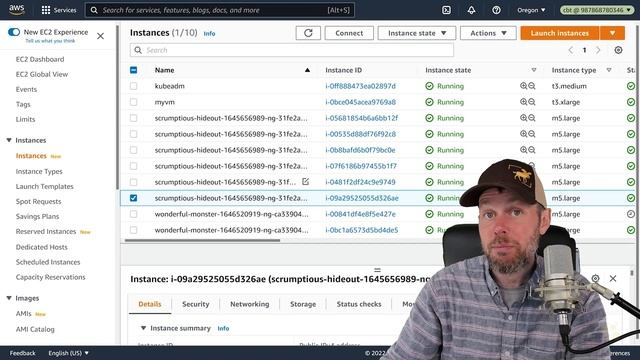
Task: Switch to the Storage tab
Action: pos(303,304)
